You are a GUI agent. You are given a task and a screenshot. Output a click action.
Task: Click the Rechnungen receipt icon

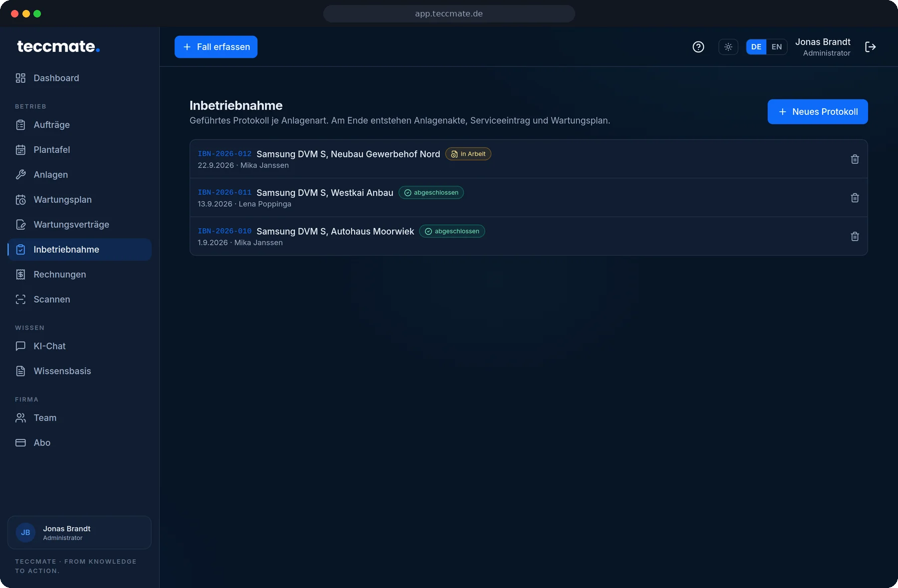(x=20, y=274)
